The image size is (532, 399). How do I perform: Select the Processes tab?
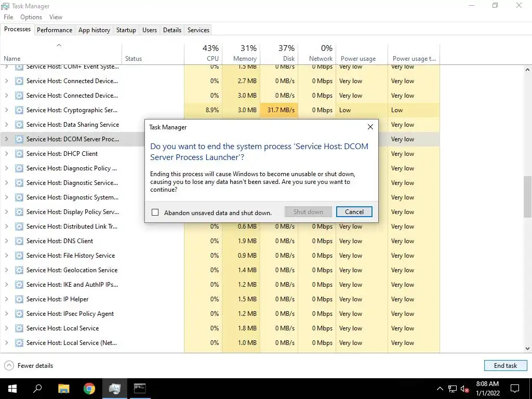click(17, 29)
